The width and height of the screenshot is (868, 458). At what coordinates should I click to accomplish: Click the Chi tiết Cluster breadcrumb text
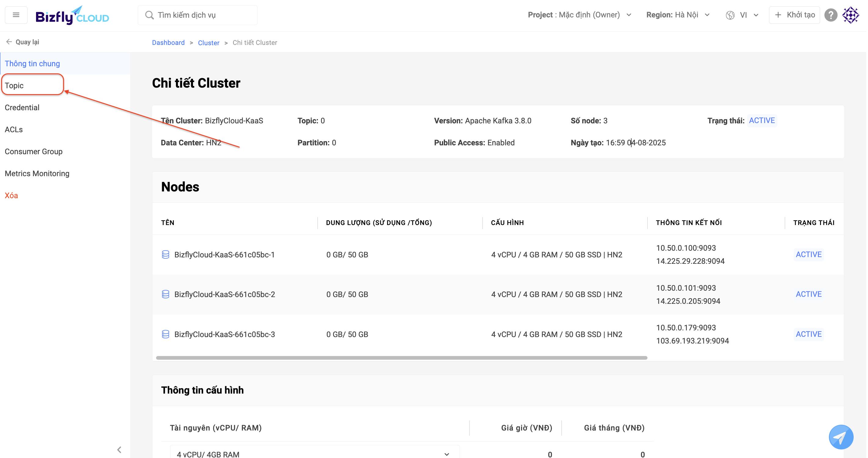(255, 42)
